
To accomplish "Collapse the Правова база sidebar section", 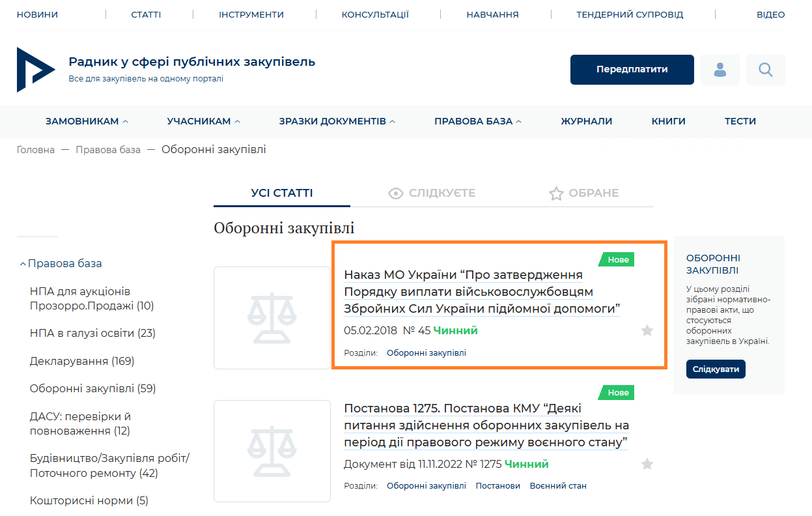I will 61,264.
